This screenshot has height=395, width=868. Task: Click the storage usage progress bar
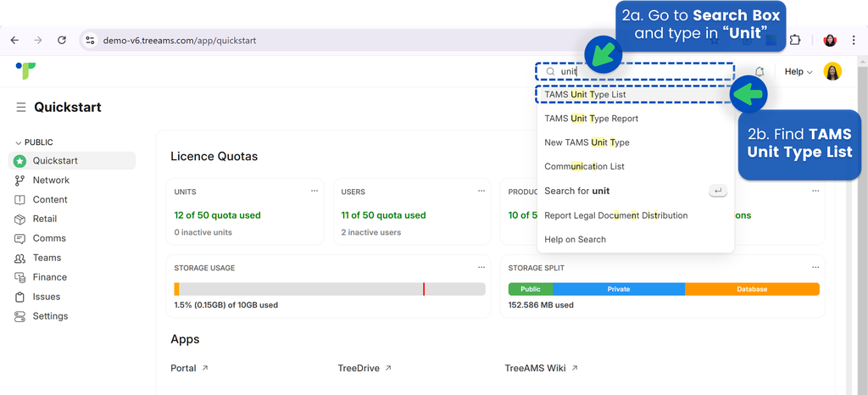(330, 289)
